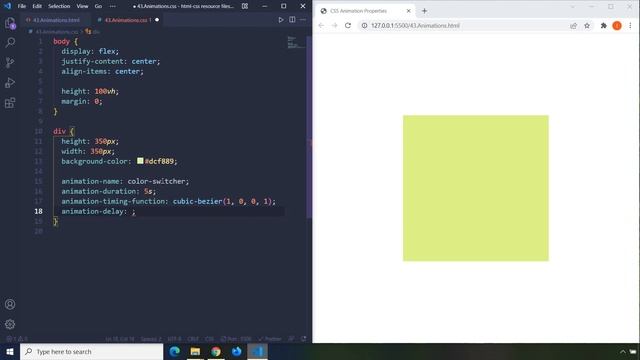Open the Manage gear menu in VS Code
The image size is (640, 360).
10,324
